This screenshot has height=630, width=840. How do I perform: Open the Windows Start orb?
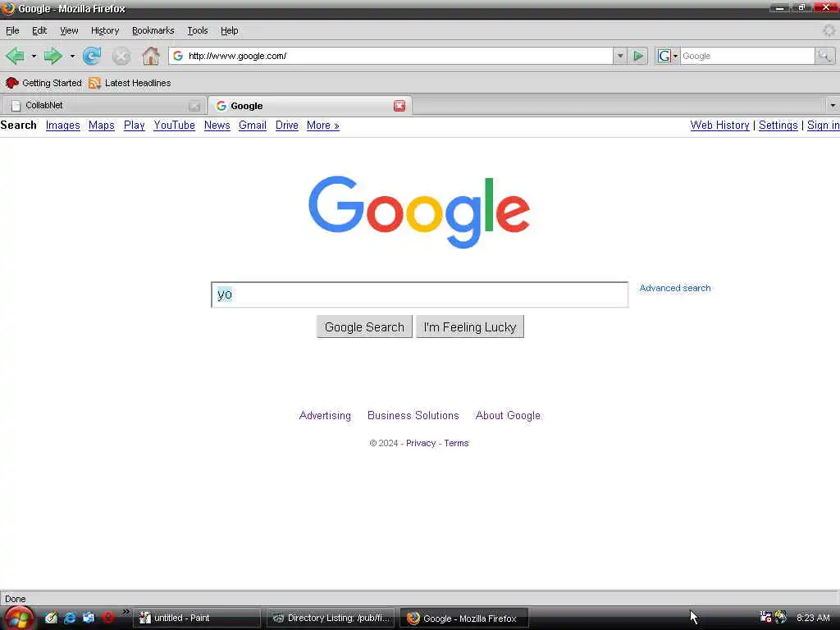[x=20, y=618]
